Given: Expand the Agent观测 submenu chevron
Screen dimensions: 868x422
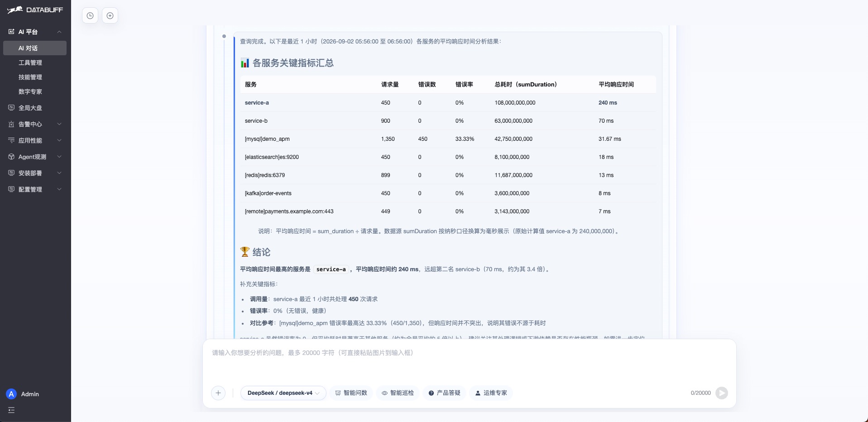Looking at the screenshot, I should pos(59,157).
